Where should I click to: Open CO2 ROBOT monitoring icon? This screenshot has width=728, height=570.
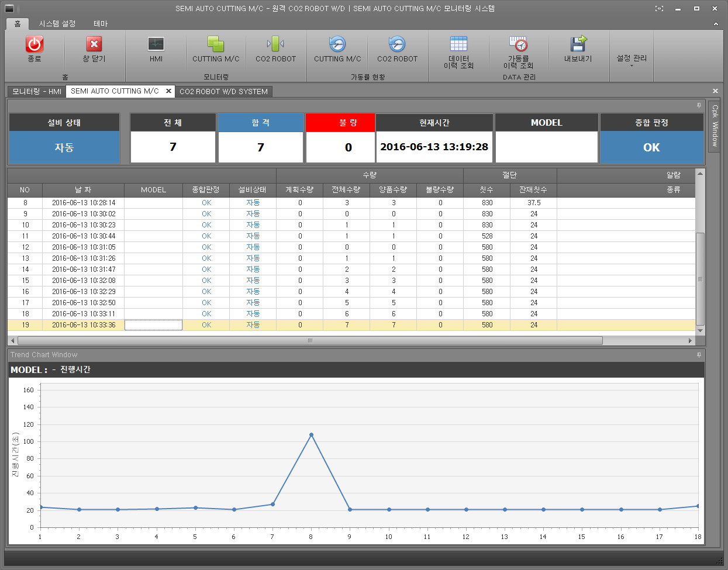tap(275, 44)
